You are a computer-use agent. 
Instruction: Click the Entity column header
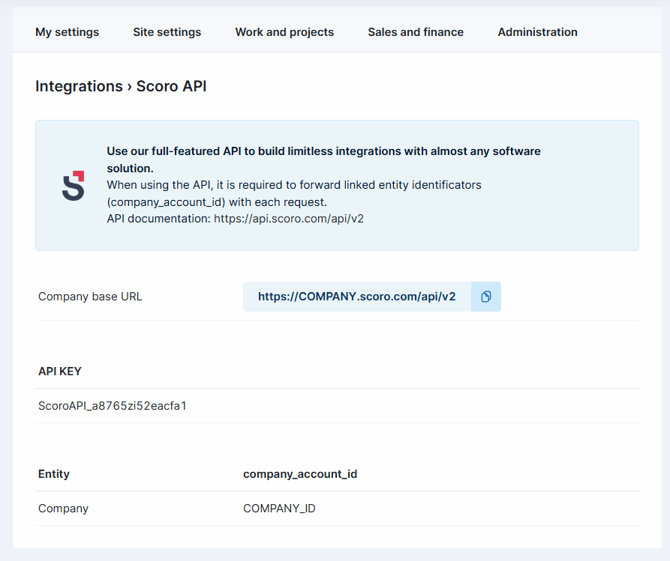coord(54,474)
